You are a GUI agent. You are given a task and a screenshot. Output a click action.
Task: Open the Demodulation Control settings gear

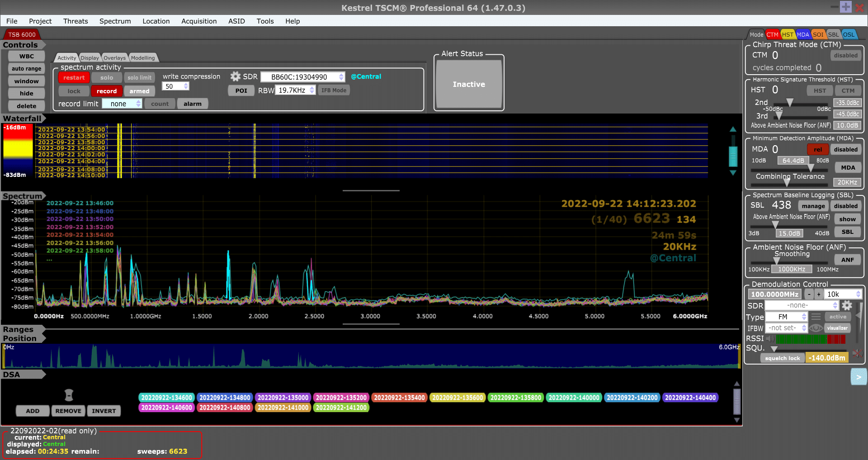point(847,305)
